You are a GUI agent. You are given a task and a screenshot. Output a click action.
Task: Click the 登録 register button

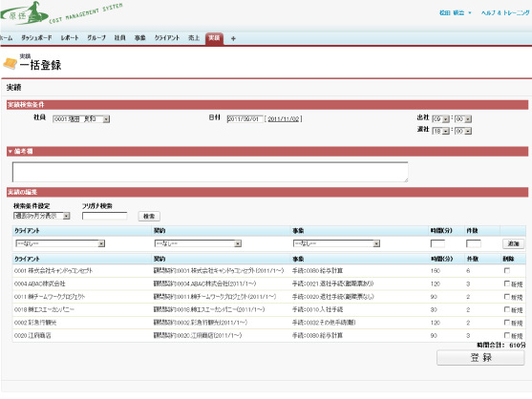pyautogui.click(x=480, y=358)
